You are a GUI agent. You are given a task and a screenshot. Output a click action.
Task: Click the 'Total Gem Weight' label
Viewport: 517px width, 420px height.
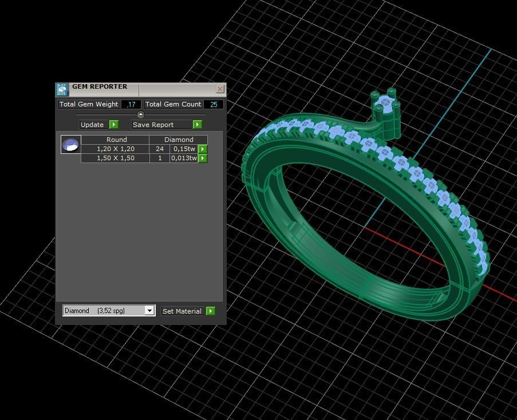tap(89, 104)
